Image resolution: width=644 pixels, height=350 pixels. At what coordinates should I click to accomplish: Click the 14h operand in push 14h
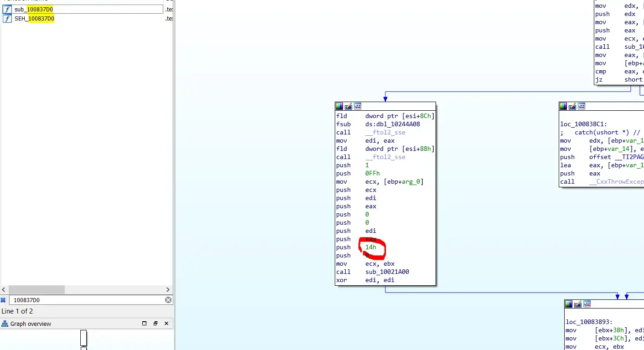pos(371,247)
